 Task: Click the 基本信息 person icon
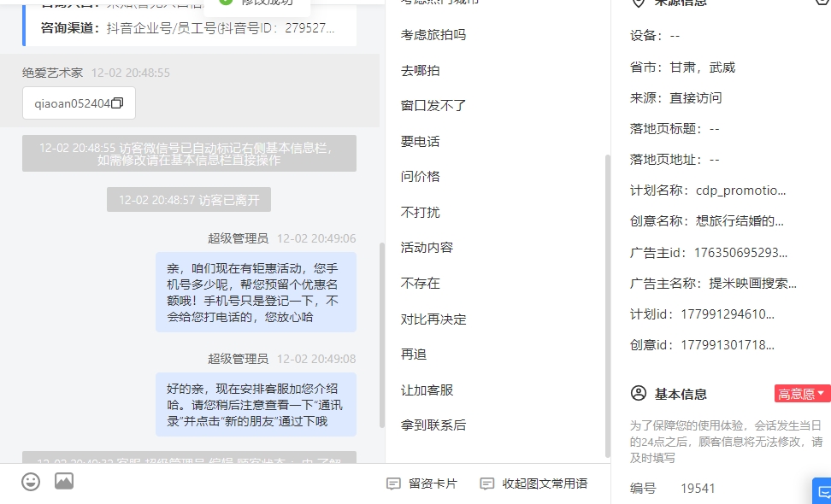[x=639, y=393]
